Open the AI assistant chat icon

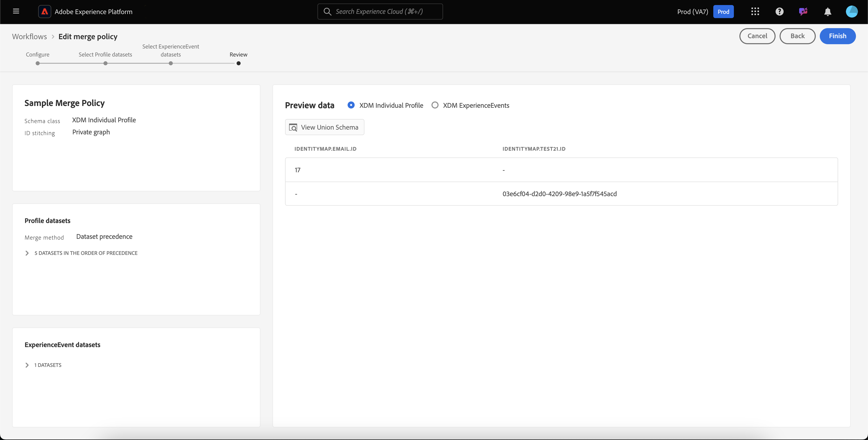coord(803,12)
